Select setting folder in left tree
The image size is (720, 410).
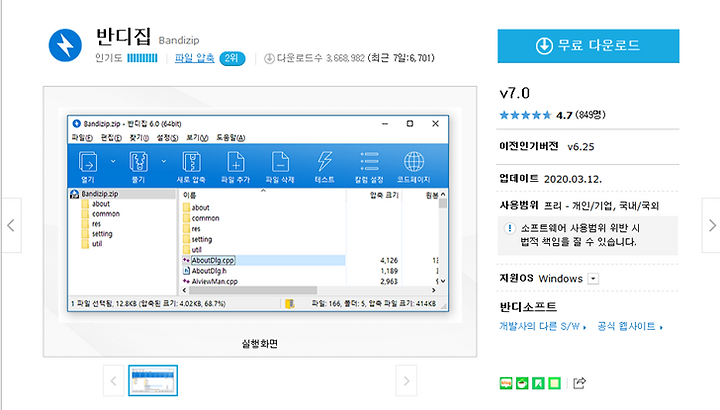tap(102, 234)
